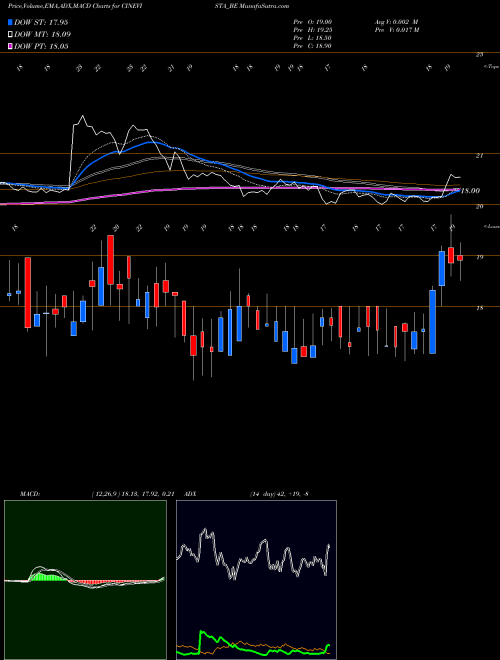Viewport: 500px width, 660px height.
Task: Select the 'DOW MT: 18.09' legend label
Action: pos(43,35)
